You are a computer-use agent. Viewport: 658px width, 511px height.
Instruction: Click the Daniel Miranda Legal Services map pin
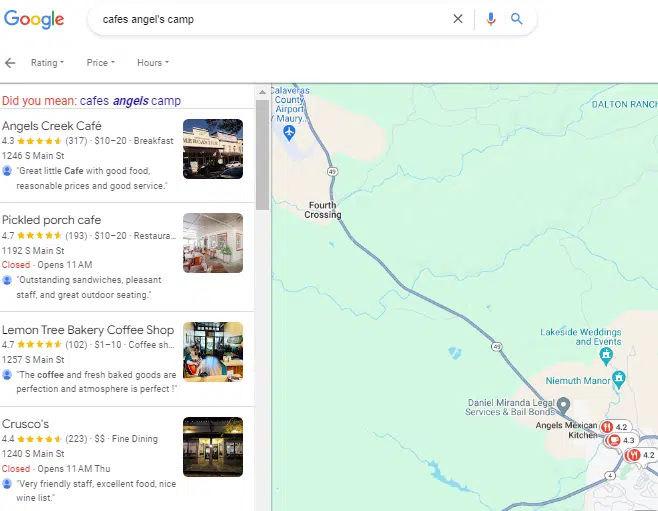(x=563, y=405)
